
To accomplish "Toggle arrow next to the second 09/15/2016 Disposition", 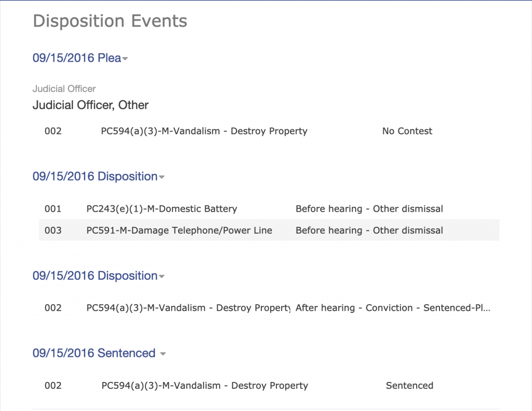I will coord(162,277).
